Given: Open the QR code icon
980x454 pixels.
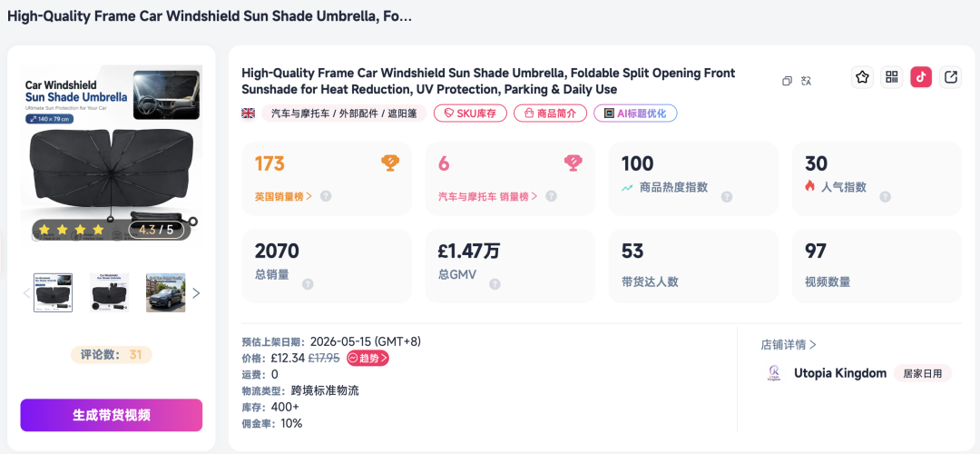Looking at the screenshot, I should pyautogui.click(x=892, y=77).
